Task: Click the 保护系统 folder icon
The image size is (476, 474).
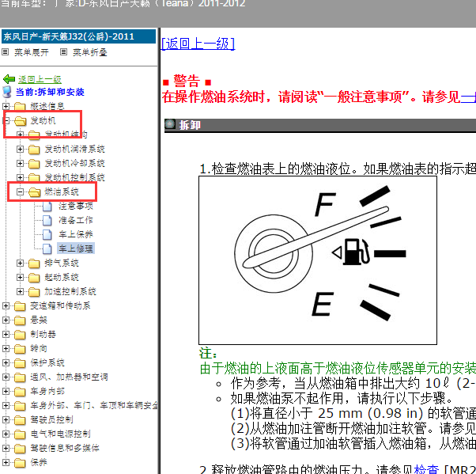Action: pyautogui.click(x=20, y=362)
